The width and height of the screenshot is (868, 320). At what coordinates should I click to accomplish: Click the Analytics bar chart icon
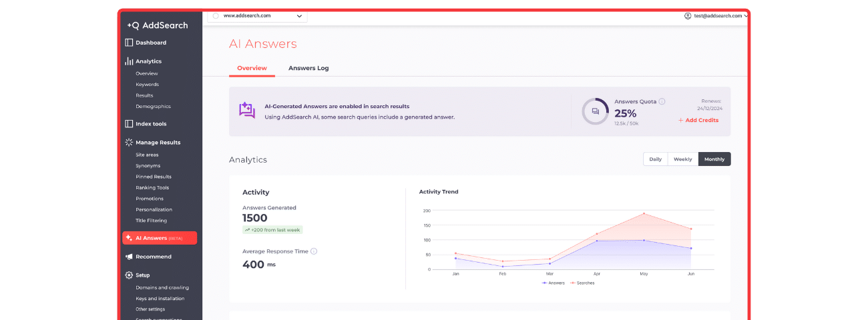tap(129, 61)
